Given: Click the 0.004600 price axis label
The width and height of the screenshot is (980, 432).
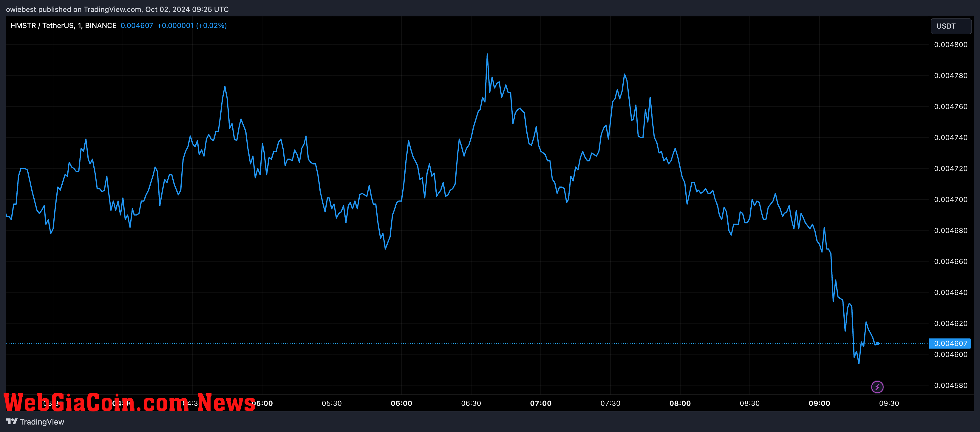Looking at the screenshot, I should [x=951, y=355].
